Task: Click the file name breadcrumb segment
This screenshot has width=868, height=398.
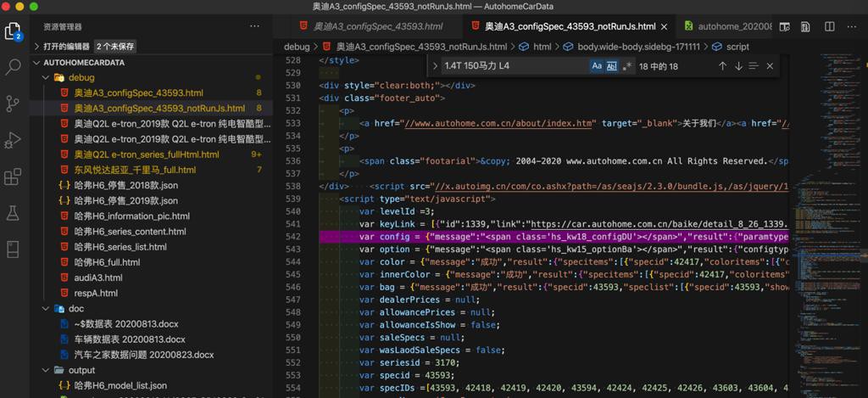Action: pyautogui.click(x=415, y=48)
